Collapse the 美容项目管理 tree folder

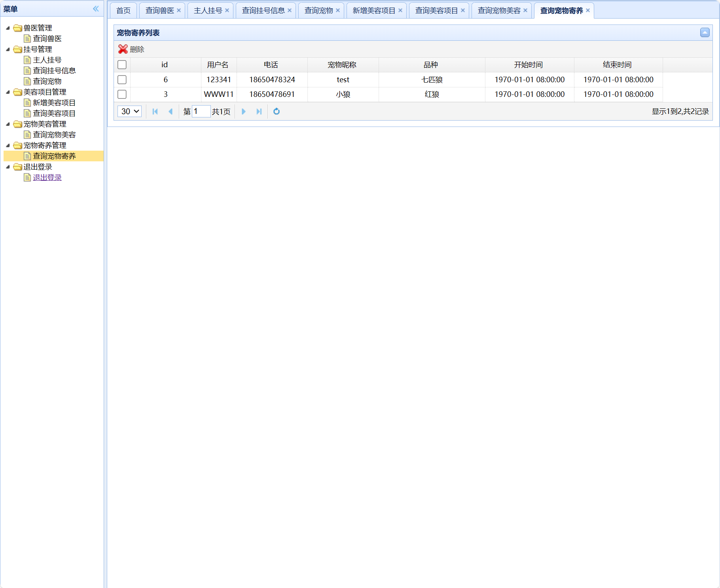8,92
